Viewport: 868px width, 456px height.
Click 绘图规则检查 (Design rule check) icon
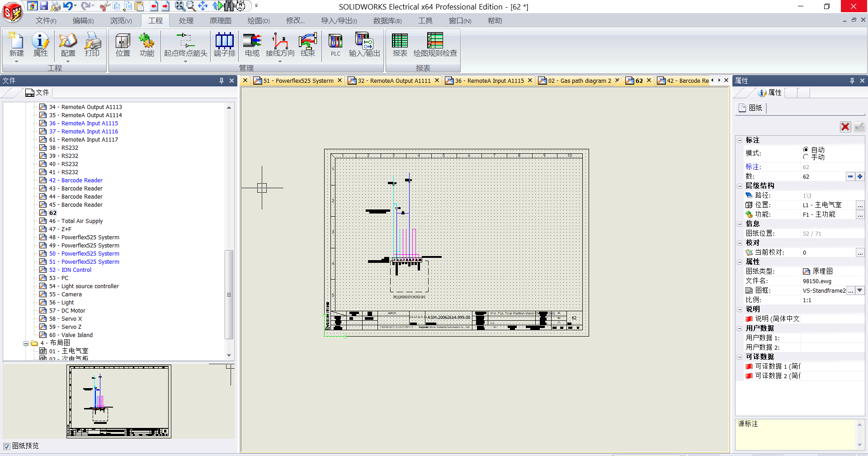pyautogui.click(x=435, y=44)
